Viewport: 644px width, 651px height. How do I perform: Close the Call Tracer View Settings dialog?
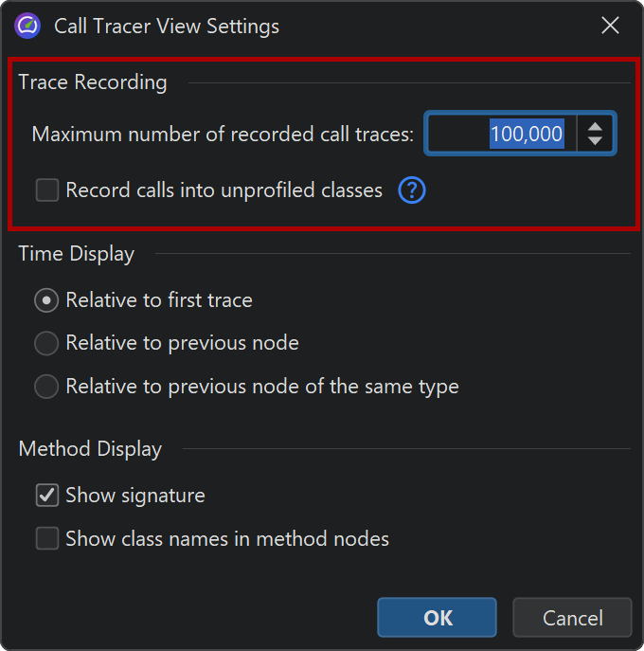pyautogui.click(x=611, y=26)
